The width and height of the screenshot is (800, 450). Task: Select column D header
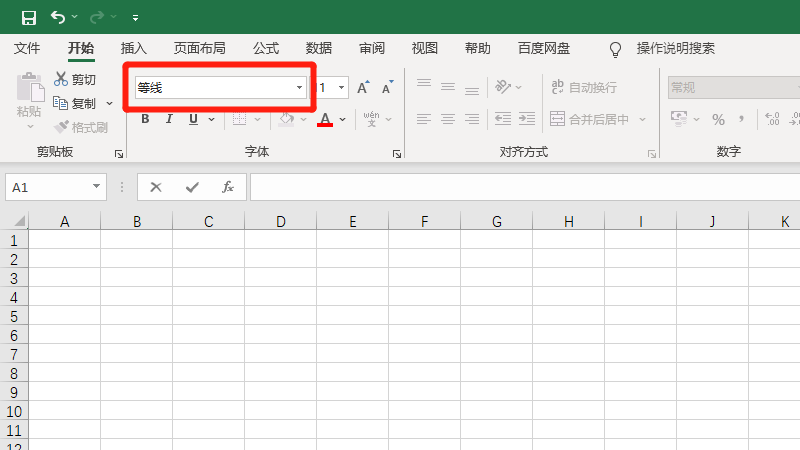pos(281,221)
